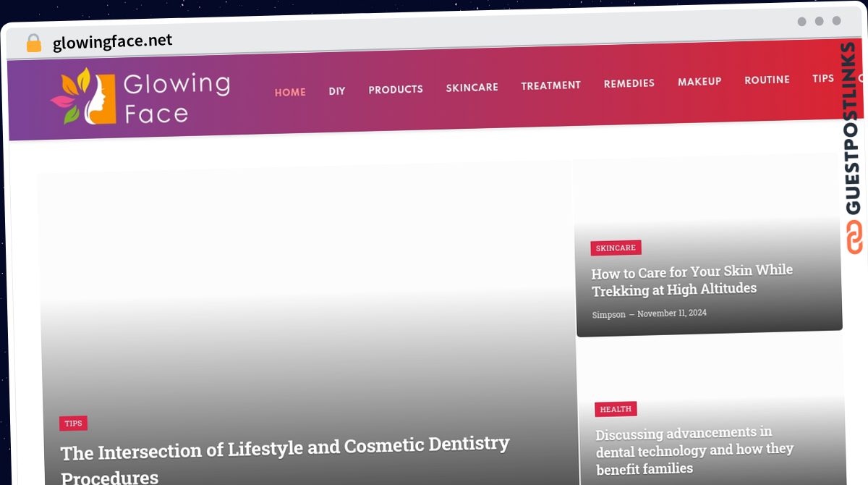Click the red TIPS badge on the featured post

73,423
